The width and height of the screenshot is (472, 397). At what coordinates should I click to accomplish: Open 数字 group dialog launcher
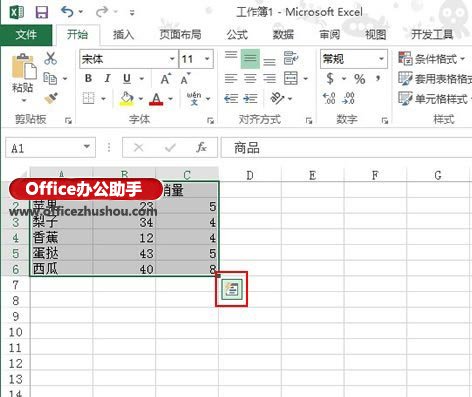tap(385, 120)
